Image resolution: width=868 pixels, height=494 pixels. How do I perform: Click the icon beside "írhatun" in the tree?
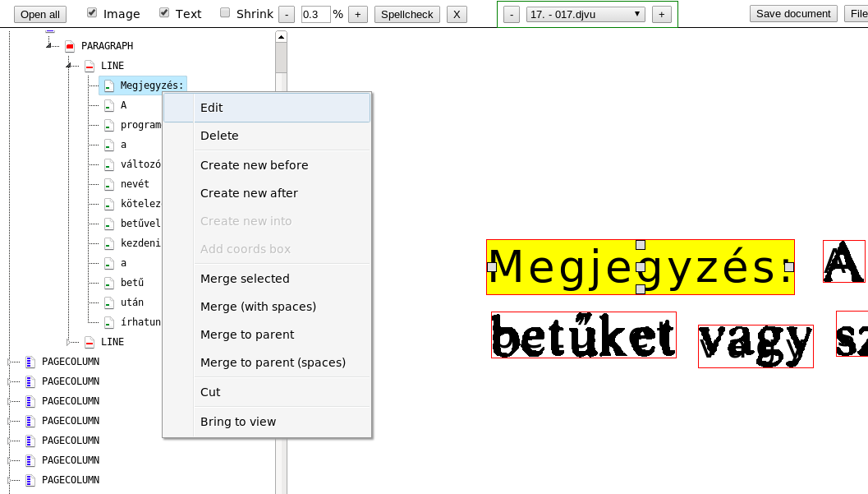point(109,322)
